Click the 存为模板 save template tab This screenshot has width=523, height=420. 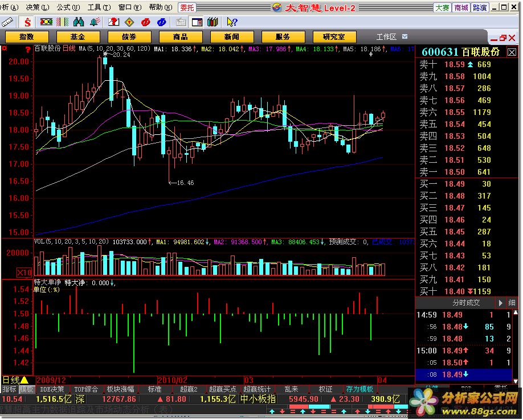[x=359, y=389]
